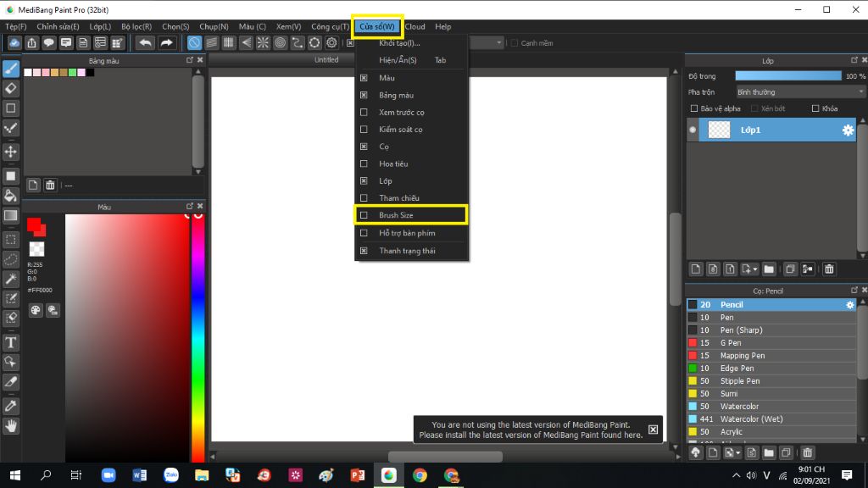Show hidden system tray icons

coord(736,475)
